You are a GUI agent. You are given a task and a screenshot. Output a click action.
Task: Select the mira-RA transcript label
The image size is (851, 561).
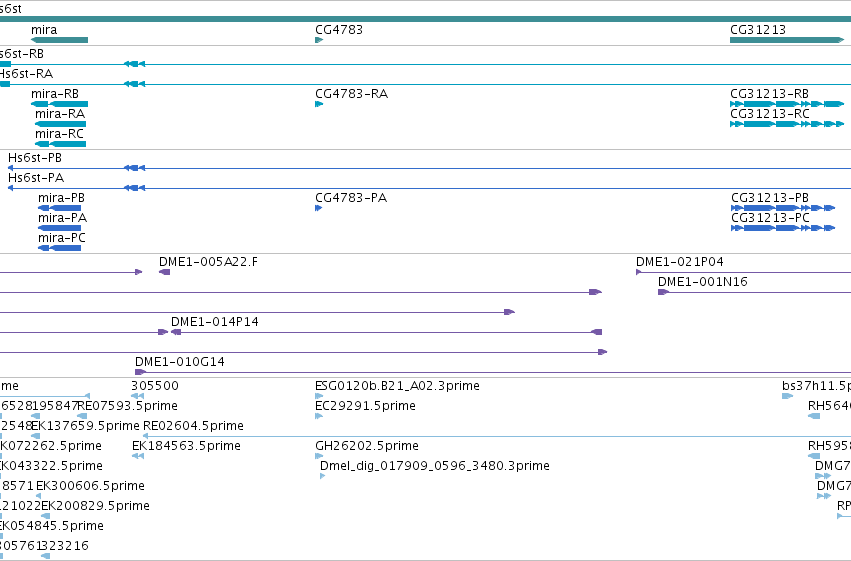(x=60, y=114)
